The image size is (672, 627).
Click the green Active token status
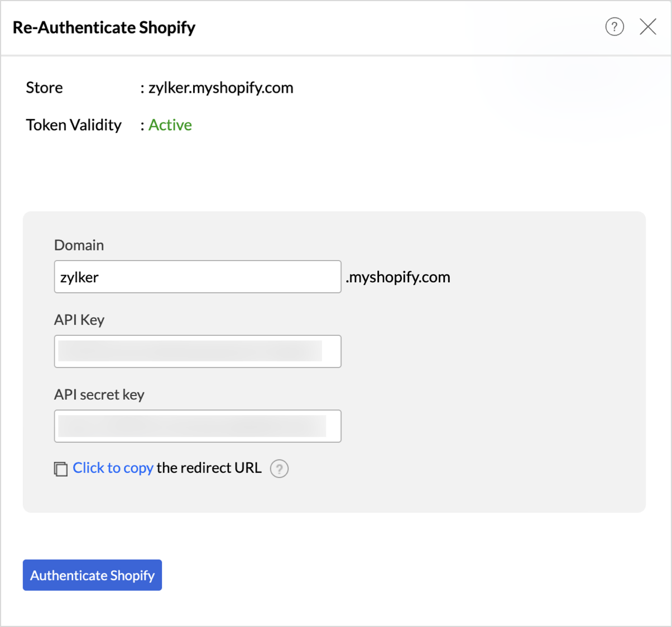click(x=170, y=125)
